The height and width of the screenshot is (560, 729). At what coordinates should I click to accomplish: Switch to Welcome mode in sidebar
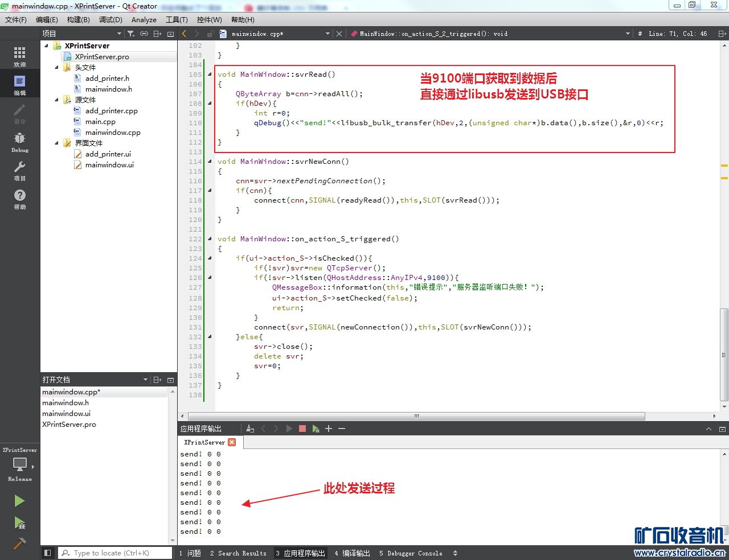tap(20, 56)
